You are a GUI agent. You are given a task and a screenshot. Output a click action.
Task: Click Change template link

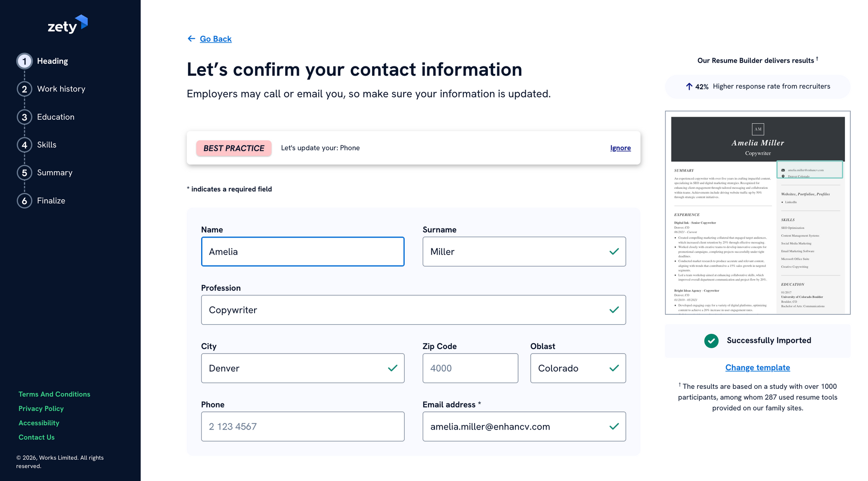pyautogui.click(x=757, y=368)
